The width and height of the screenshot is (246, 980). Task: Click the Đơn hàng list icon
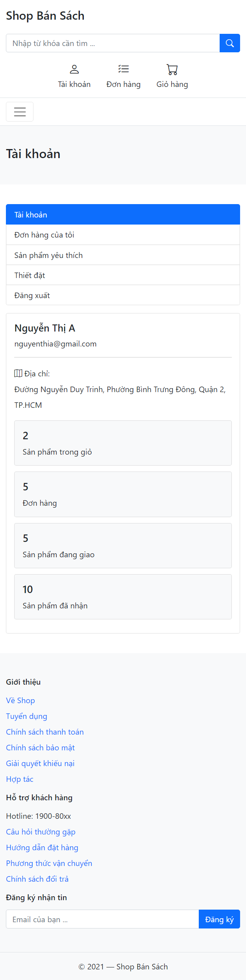[123, 69]
